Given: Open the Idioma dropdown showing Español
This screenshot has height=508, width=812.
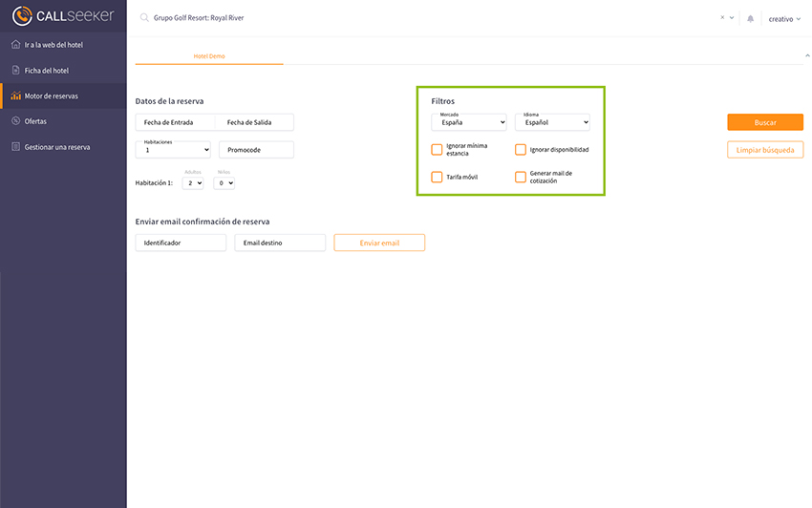Looking at the screenshot, I should point(552,122).
